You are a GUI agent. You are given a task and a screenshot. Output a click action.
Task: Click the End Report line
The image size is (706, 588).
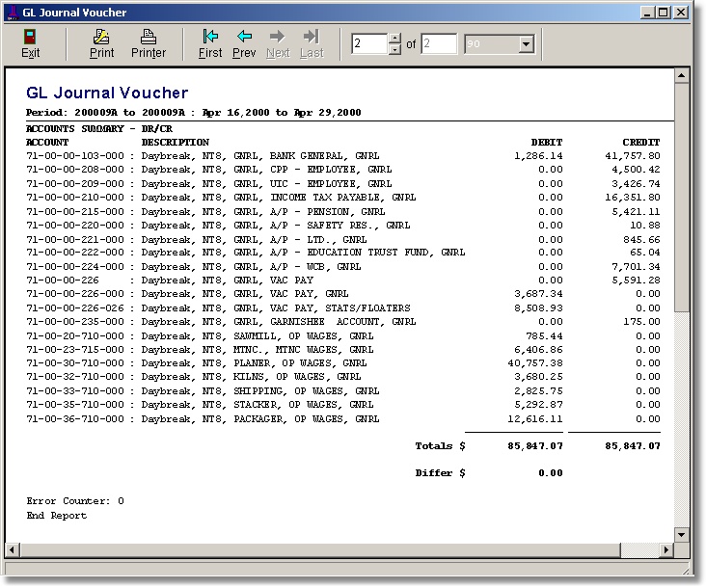click(x=56, y=515)
